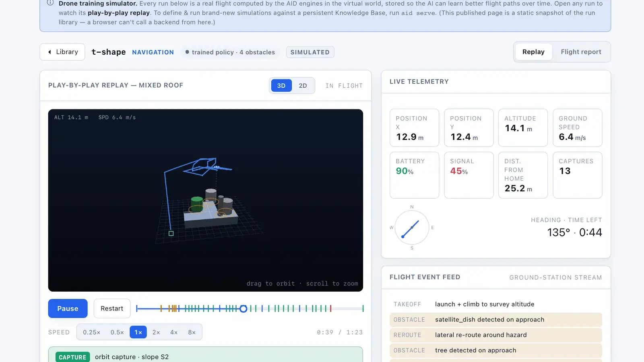The width and height of the screenshot is (644, 362).
Task: Click the info icon in the banner
Action: coord(50,3)
